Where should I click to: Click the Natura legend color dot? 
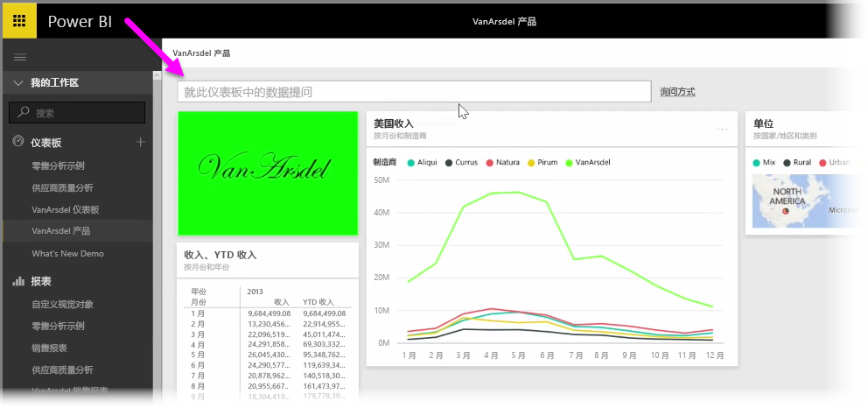(x=489, y=163)
